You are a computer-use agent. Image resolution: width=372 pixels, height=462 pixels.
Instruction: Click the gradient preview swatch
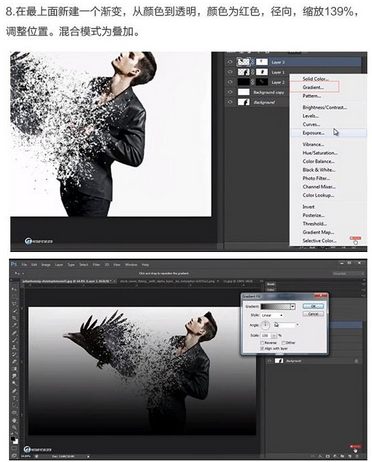pyautogui.click(x=275, y=306)
